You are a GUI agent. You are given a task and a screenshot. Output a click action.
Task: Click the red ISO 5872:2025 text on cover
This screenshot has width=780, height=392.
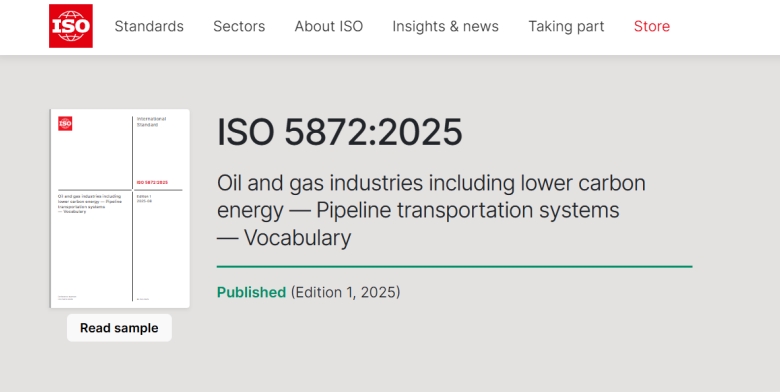152,183
